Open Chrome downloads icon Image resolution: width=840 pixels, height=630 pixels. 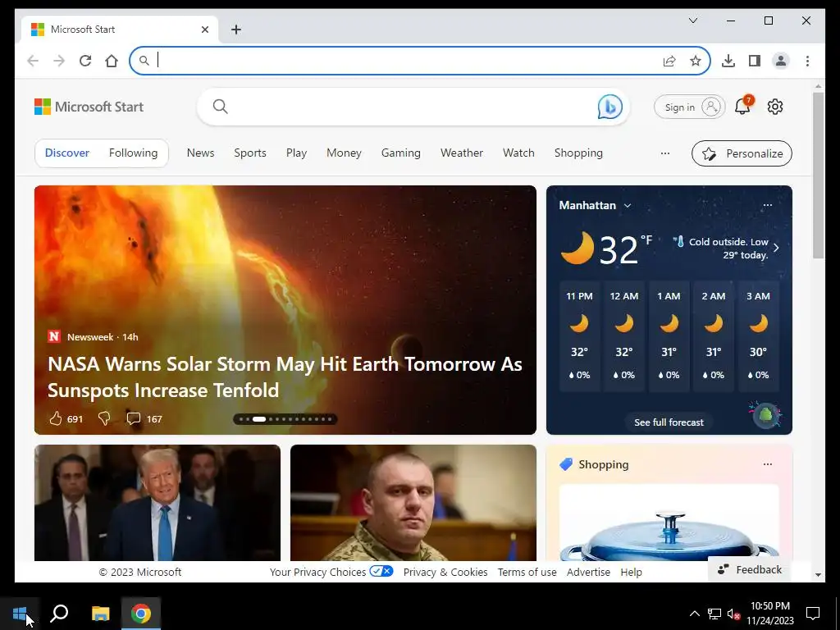[728, 61]
